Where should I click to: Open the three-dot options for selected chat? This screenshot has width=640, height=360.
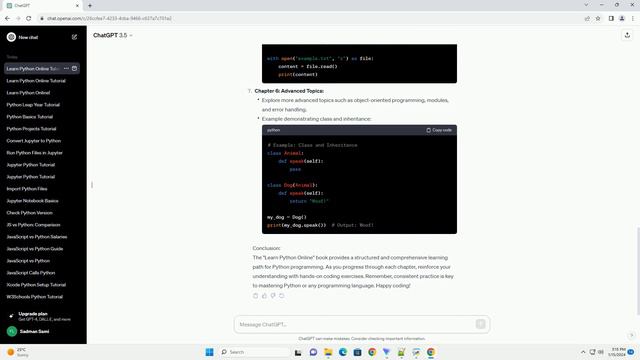coord(67,69)
